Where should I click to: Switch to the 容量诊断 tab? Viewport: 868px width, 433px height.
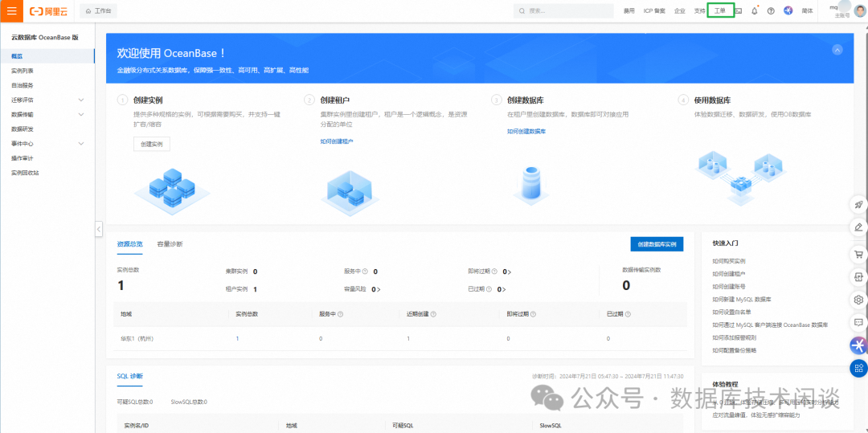(170, 244)
